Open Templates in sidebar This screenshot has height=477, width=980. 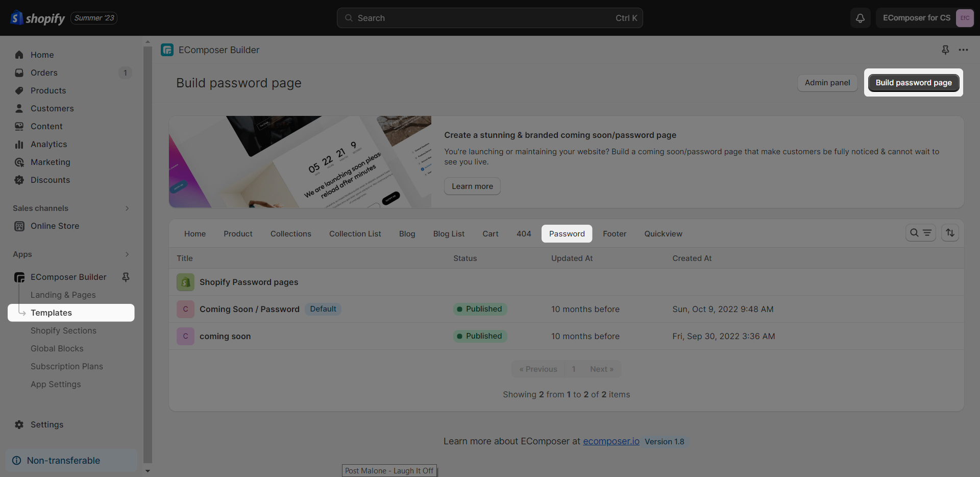pyautogui.click(x=71, y=313)
